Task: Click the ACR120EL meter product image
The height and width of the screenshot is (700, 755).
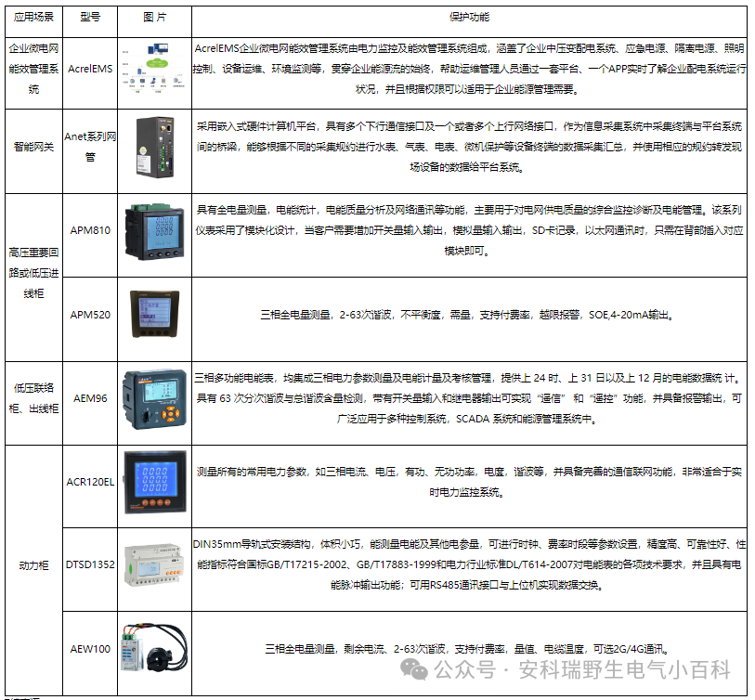Action: pos(154,483)
